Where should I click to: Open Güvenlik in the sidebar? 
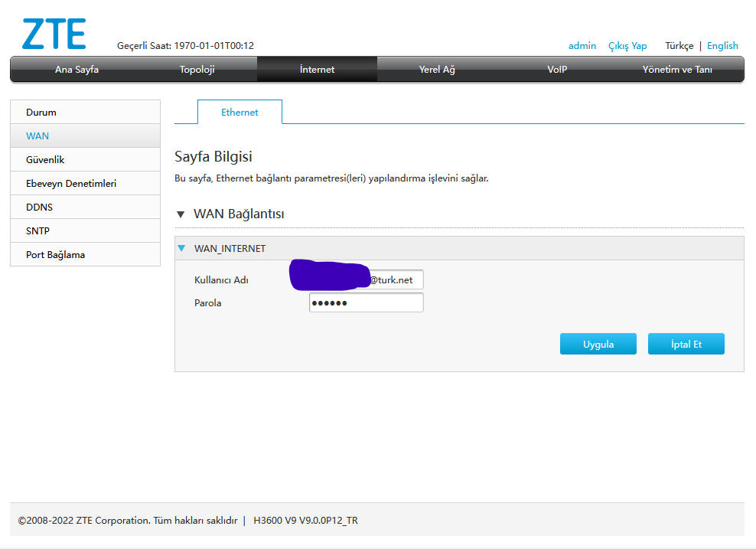pos(86,159)
